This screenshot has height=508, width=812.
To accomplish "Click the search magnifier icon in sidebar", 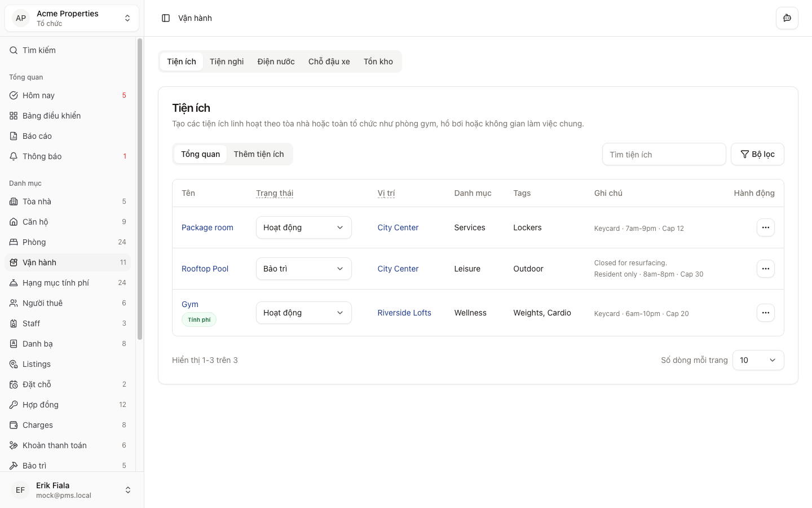I will point(14,50).
